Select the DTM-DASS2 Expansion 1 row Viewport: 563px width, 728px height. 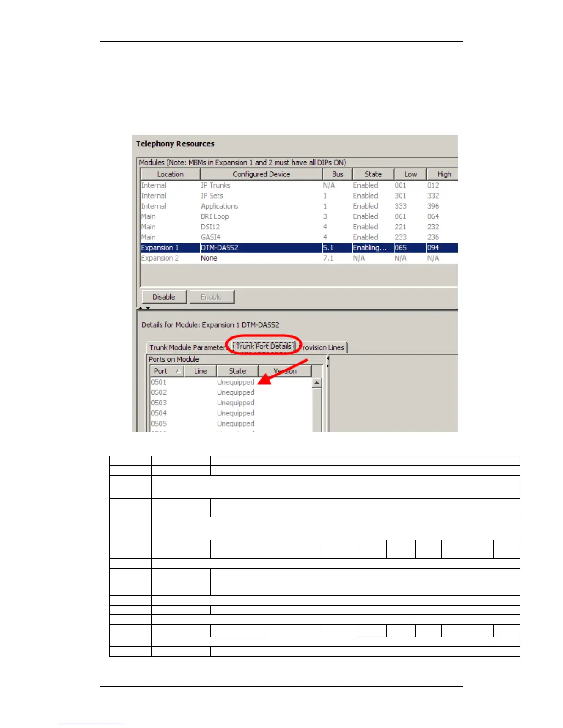(299, 248)
